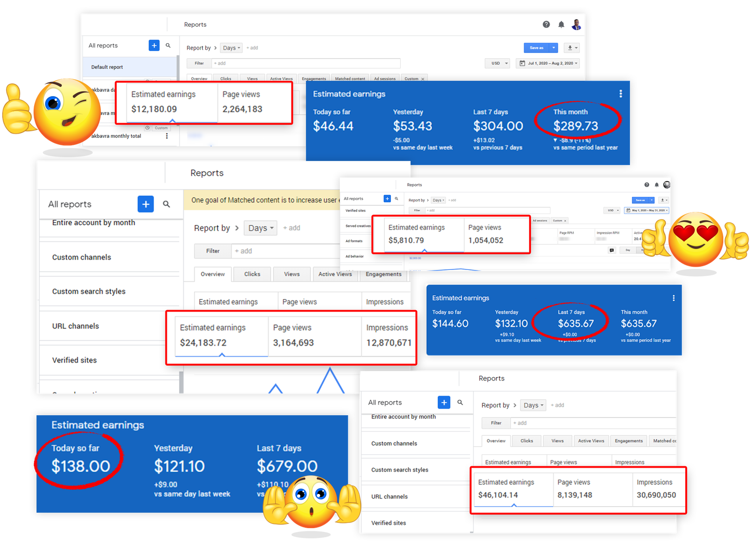Click the profile photo of man in suit
Screen dimensions: 750x560
(576, 24)
